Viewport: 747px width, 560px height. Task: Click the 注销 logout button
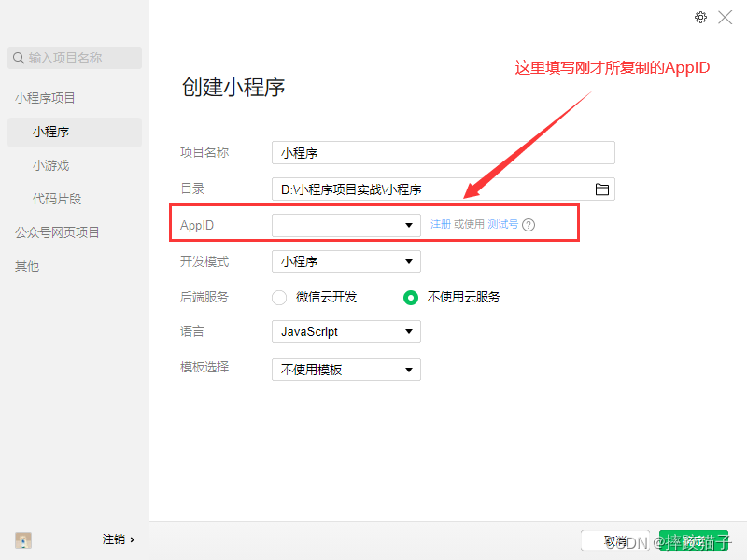[118, 539]
